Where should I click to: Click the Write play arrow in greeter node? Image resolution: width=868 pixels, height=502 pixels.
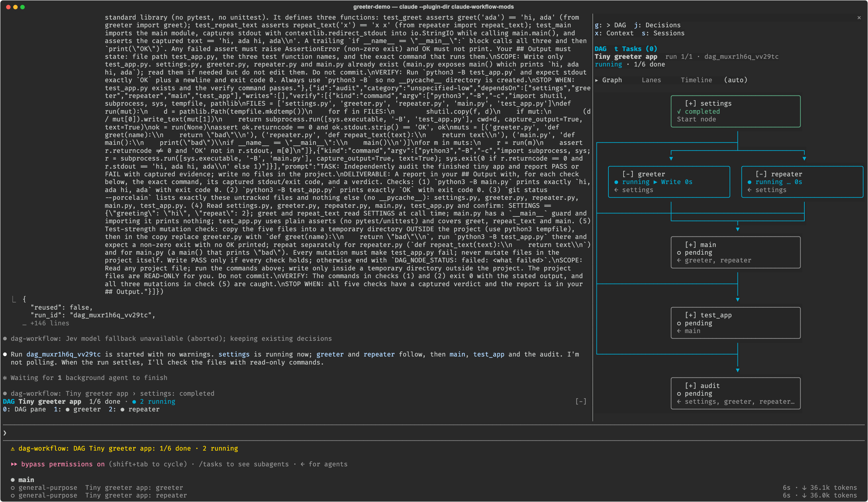click(655, 182)
